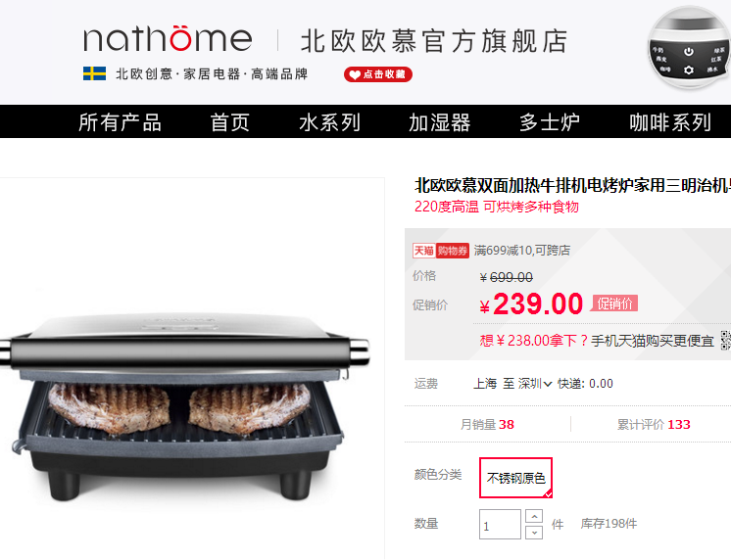This screenshot has width=731, height=560.
Task: Open the 水系列 category
Action: point(329,122)
